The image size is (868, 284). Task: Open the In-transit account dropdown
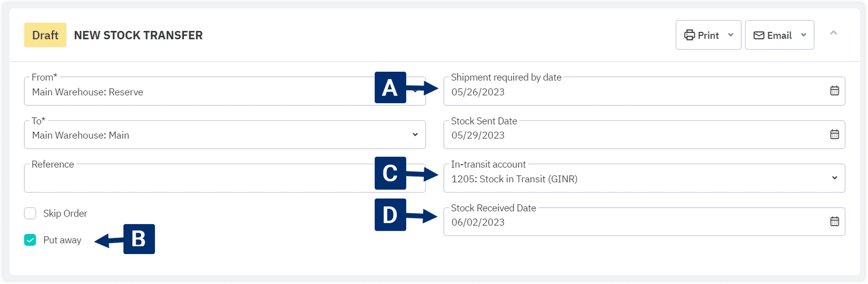click(x=834, y=178)
